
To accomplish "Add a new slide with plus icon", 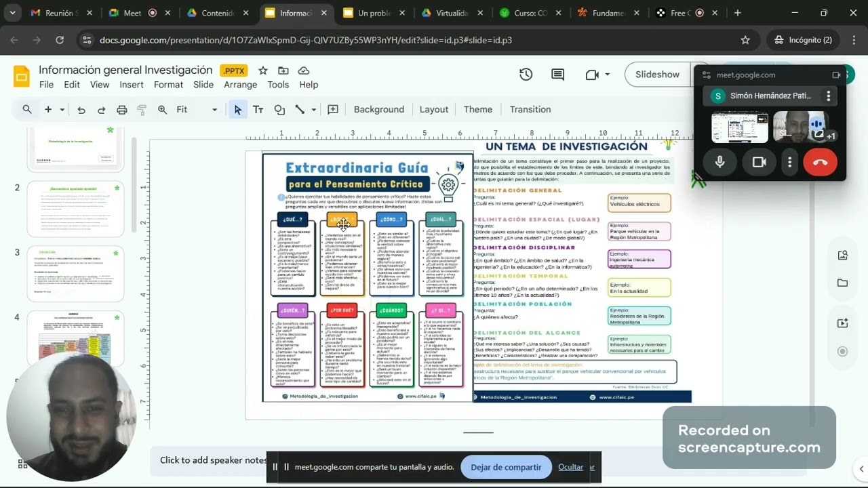I will (x=48, y=110).
